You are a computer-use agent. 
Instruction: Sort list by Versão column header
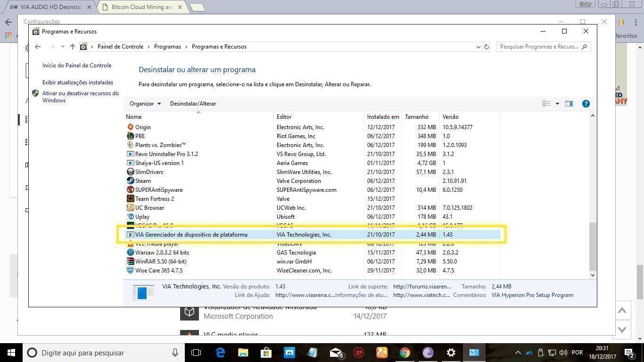point(470,117)
